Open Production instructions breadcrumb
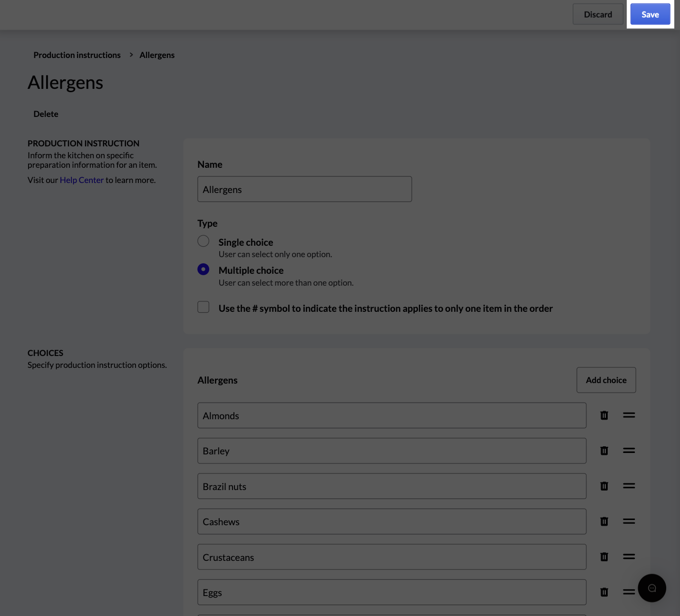Image resolution: width=680 pixels, height=616 pixels. (77, 55)
